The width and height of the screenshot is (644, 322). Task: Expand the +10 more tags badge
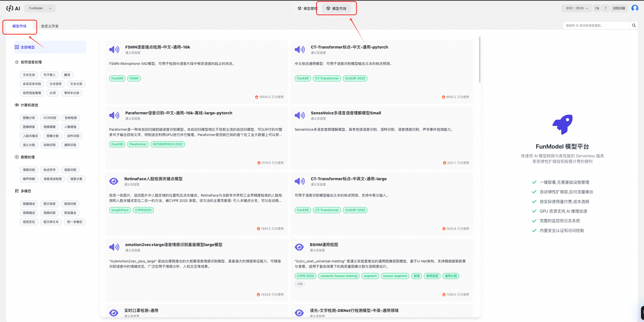pyautogui.click(x=299, y=284)
